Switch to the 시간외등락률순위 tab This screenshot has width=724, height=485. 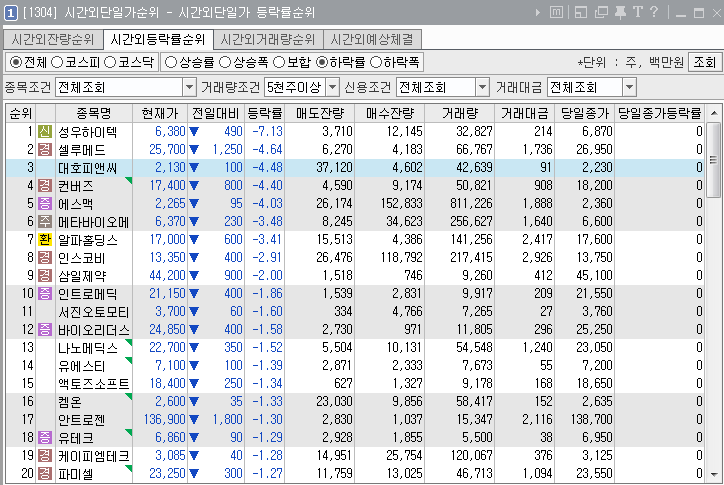click(x=158, y=39)
